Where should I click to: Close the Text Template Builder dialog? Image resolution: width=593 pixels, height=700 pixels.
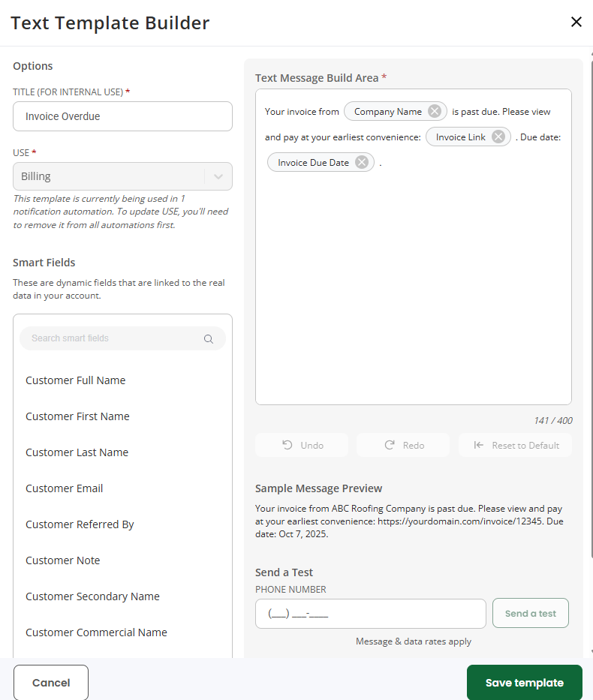coord(576,22)
